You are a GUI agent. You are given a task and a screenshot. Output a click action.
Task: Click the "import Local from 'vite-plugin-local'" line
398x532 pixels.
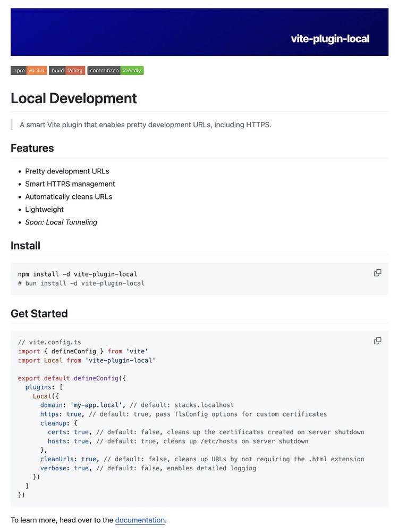87,360
